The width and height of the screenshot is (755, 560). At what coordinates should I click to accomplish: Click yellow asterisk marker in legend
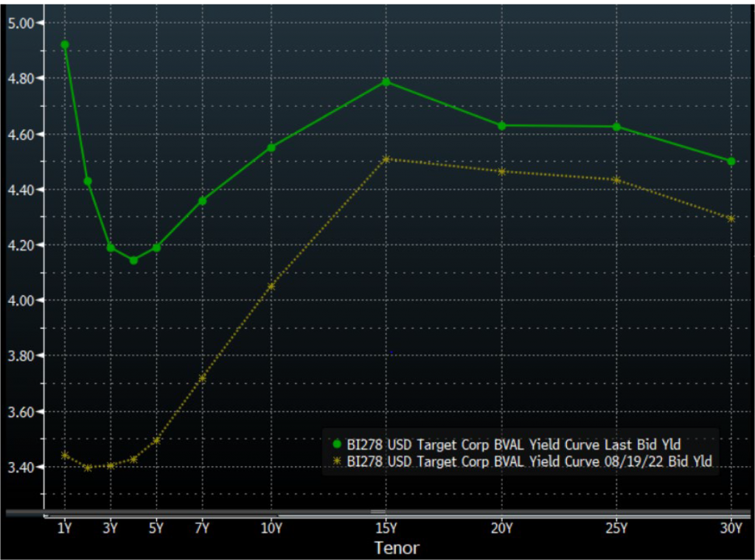pos(338,461)
